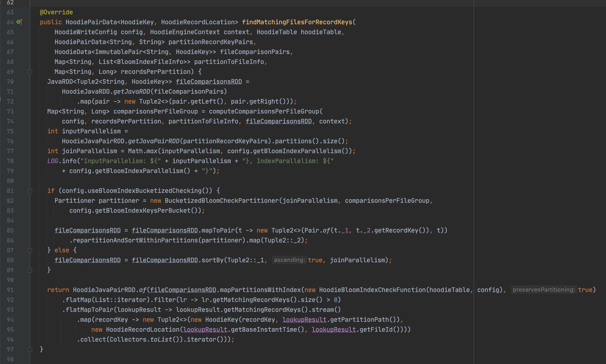This screenshot has height=364, width=606.
Task: Click the getJavaPairRDD static method call
Action: 154,141
